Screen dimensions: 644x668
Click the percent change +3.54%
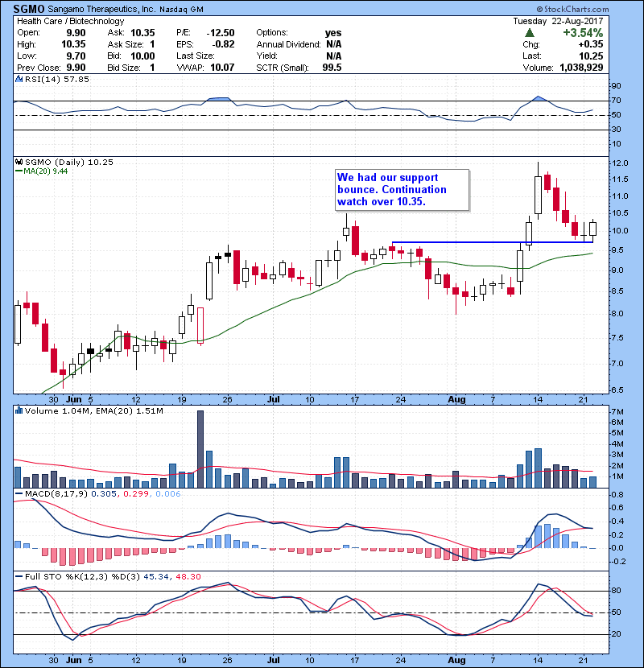pyautogui.click(x=583, y=33)
